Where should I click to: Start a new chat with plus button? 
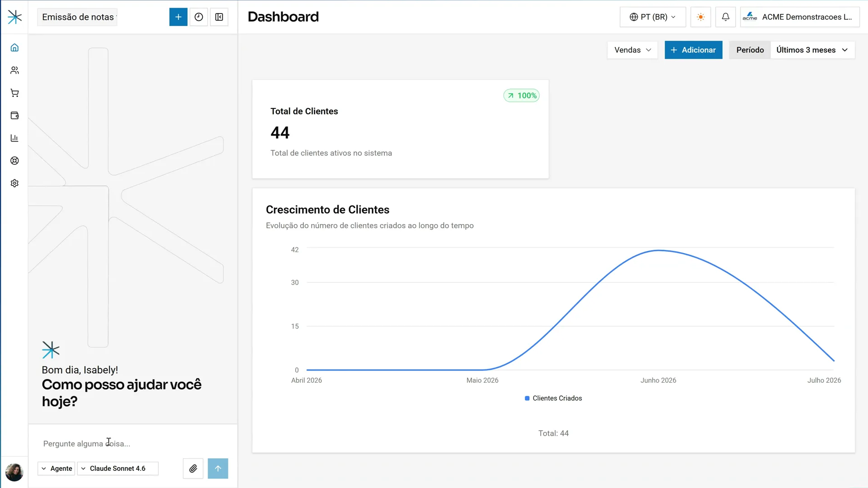[178, 17]
